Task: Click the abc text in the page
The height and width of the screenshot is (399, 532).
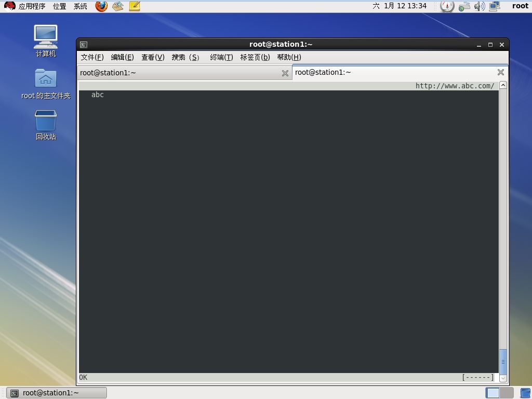Action: pyautogui.click(x=97, y=95)
